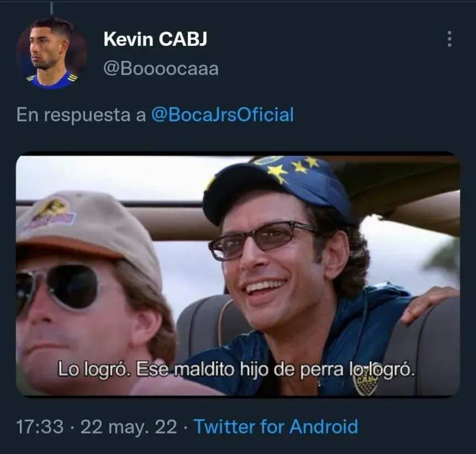This screenshot has width=476, height=454.
Task: Click the 22 may. 22 tweet date
Action: [129, 427]
